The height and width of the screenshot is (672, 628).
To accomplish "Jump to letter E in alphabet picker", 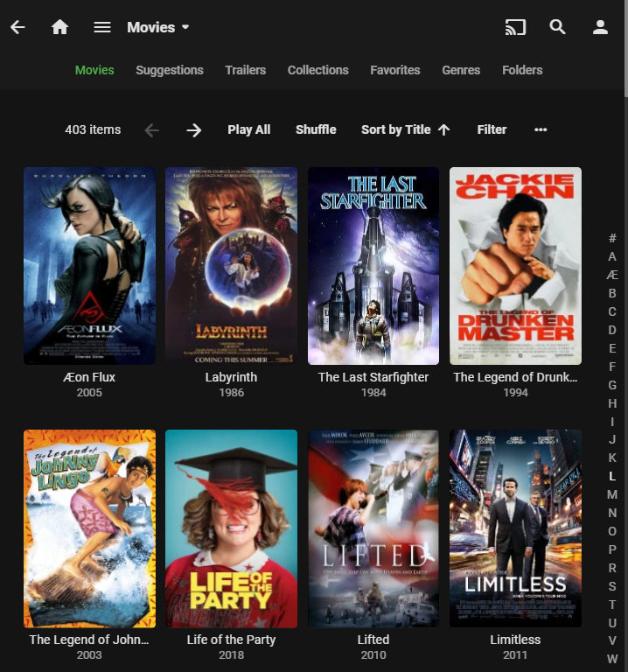I will click(612, 348).
